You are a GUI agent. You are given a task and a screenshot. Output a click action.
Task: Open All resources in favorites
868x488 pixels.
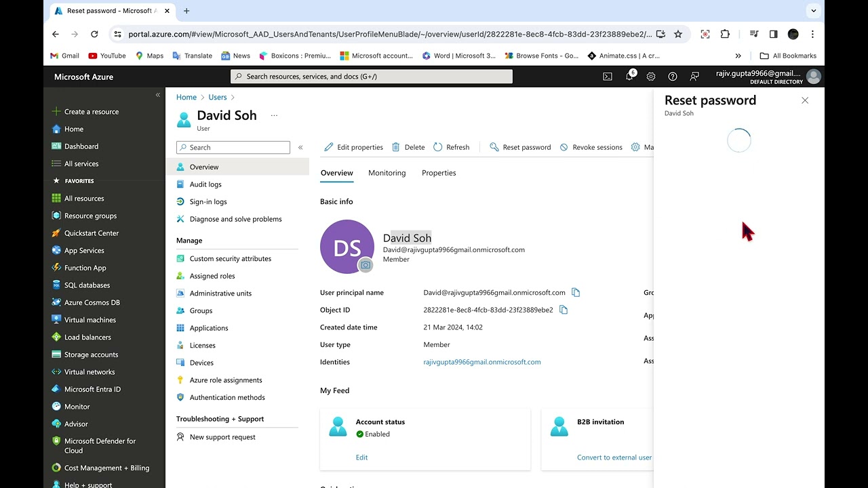pos(84,199)
